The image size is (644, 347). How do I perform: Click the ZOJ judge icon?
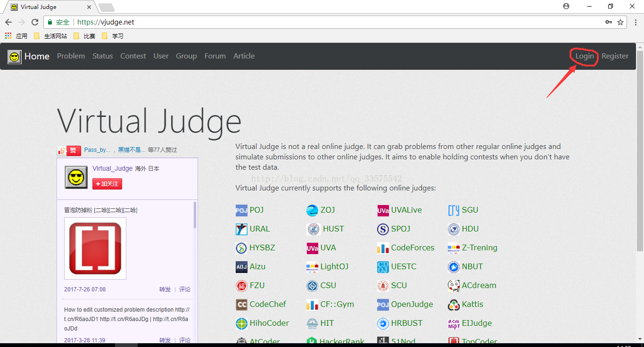[312, 210]
